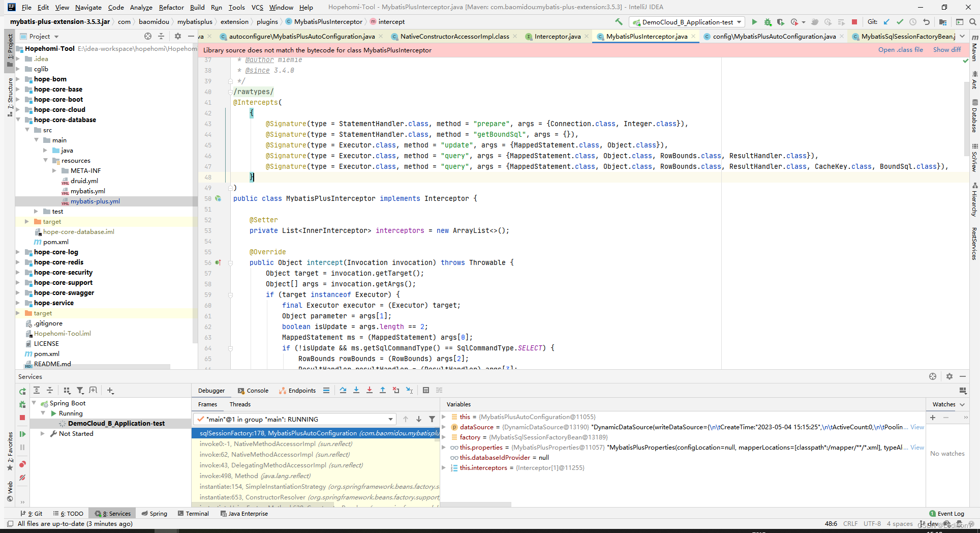Open Project Structure icon in top toolbar
The height and width of the screenshot is (533, 980).
(943, 22)
